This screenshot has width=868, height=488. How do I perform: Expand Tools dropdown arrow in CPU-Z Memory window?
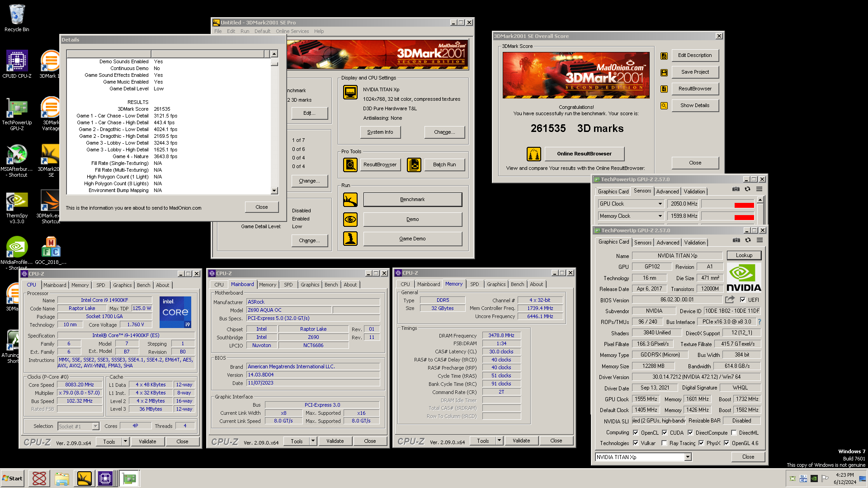pyautogui.click(x=499, y=441)
